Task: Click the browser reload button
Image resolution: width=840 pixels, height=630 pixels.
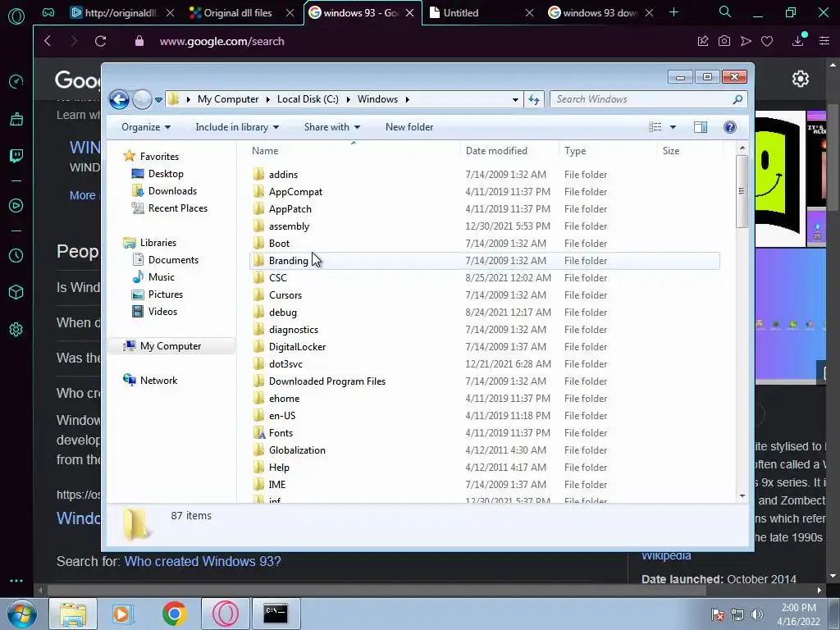Action: (100, 41)
